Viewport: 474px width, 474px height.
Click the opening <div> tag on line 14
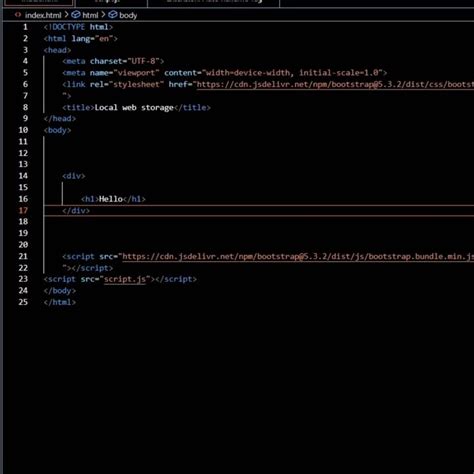click(74, 176)
